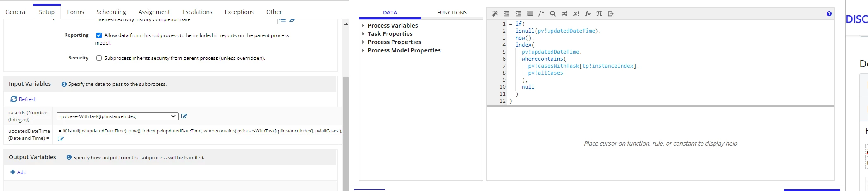Open expression editor for caseIds variable
This screenshot has height=191, width=868.
click(184, 116)
